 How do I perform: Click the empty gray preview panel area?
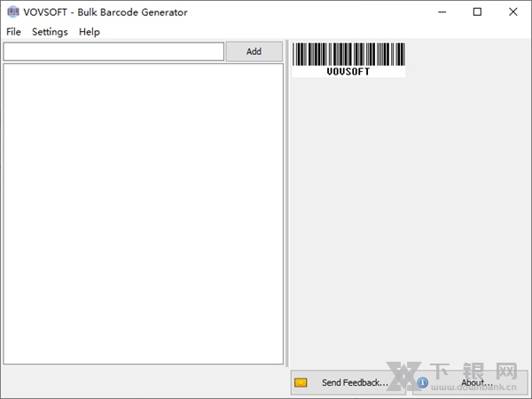click(408, 222)
